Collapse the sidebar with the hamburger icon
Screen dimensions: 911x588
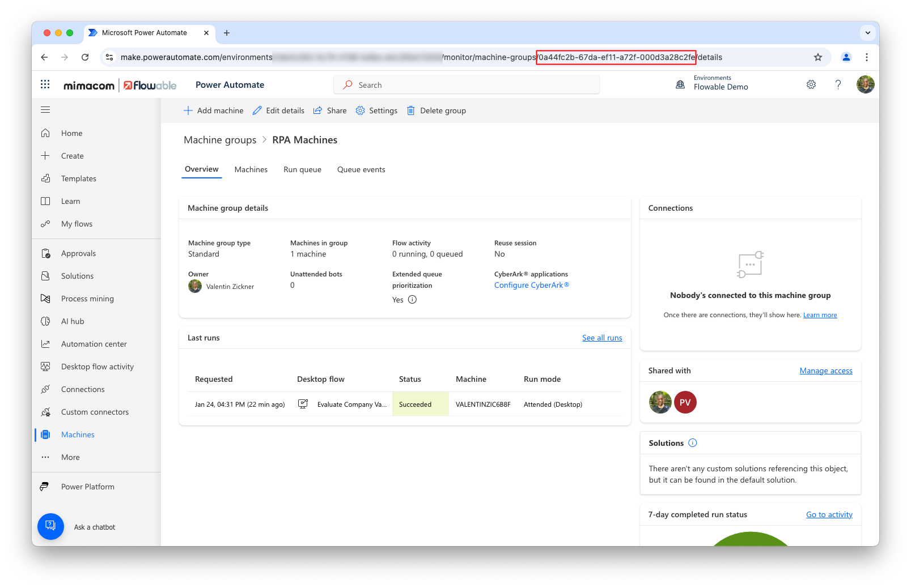click(45, 109)
